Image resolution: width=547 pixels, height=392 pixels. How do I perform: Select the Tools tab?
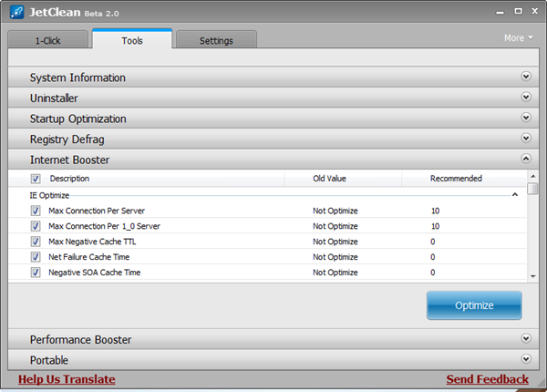pyautogui.click(x=132, y=39)
